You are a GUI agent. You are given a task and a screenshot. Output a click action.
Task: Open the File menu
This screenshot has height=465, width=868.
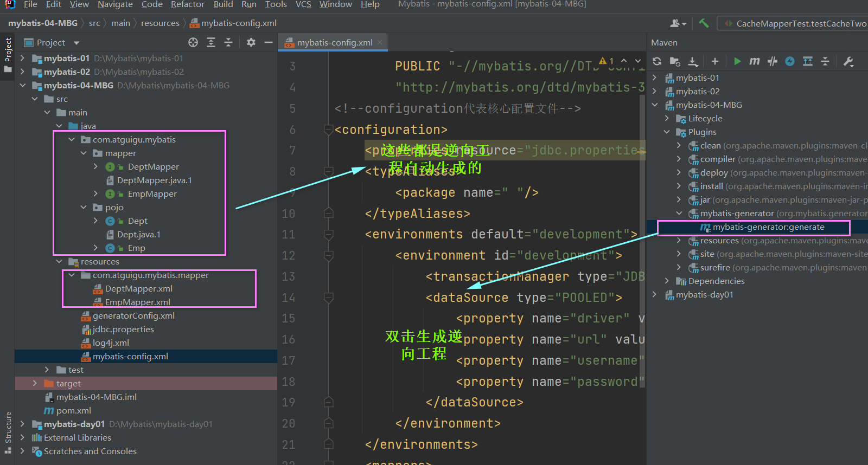(x=30, y=4)
